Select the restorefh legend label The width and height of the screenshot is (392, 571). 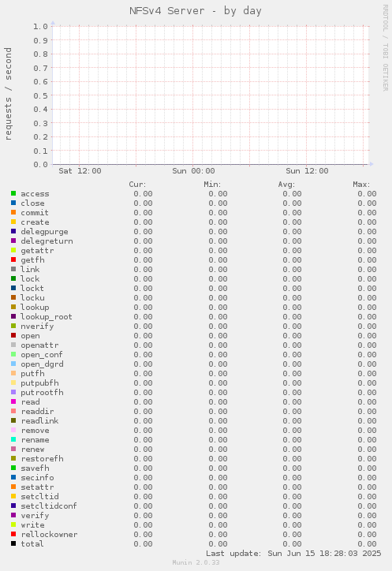pos(42,459)
